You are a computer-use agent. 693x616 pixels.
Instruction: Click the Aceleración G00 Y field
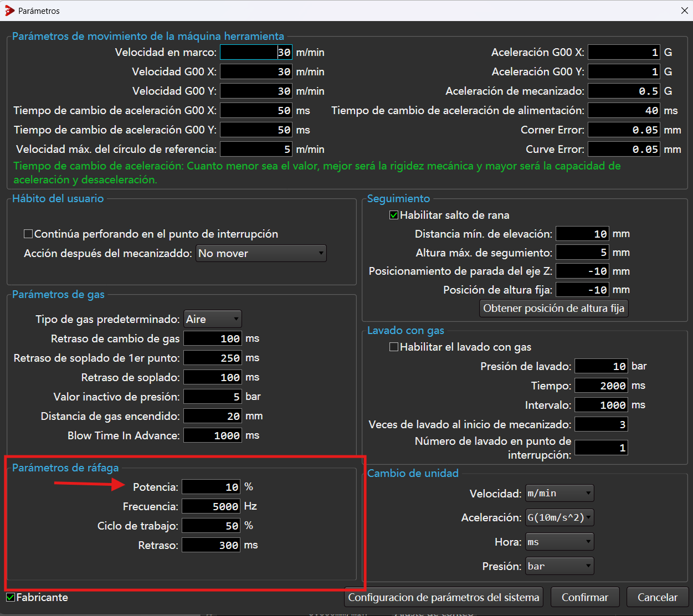coord(624,71)
